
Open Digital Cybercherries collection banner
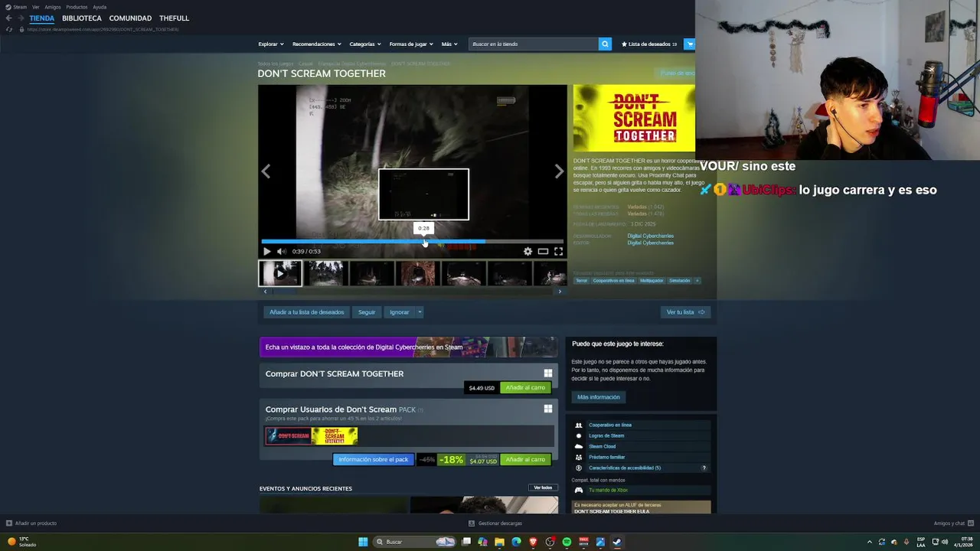pos(409,347)
